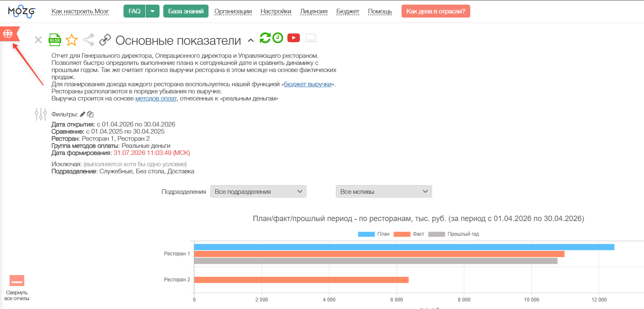Viewport: 644px width, 309px height.
Task: Click the Сравнение filter line
Action: coord(108,131)
